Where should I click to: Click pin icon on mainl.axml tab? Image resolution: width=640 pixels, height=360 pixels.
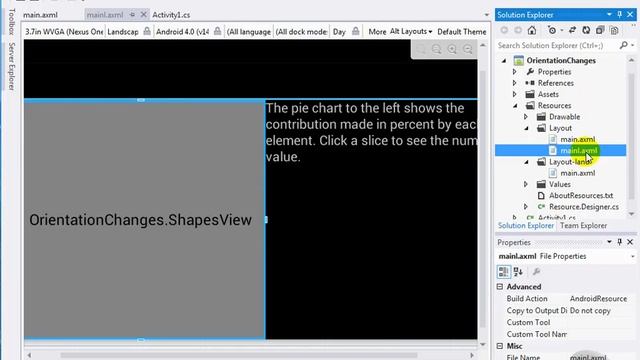tap(132, 15)
